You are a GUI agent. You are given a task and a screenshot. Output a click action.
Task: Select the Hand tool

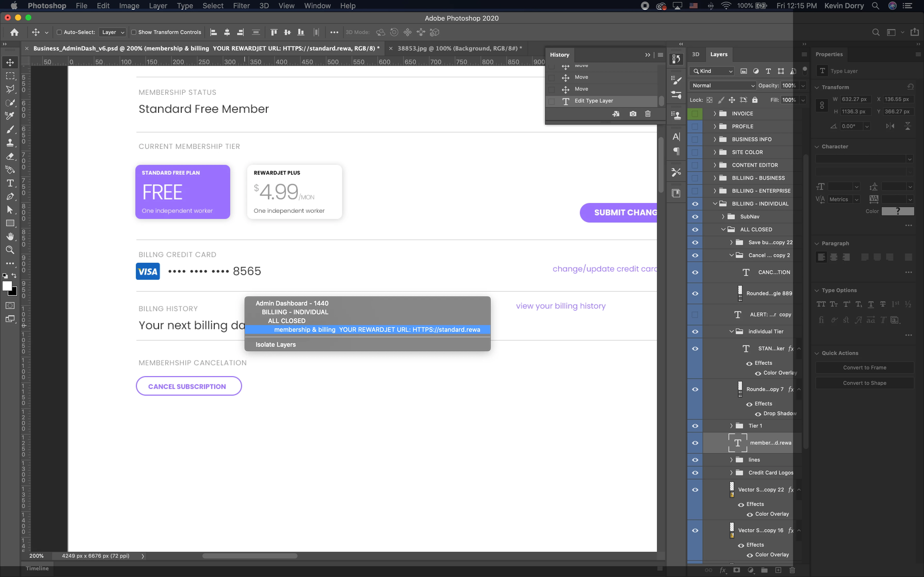tap(10, 237)
